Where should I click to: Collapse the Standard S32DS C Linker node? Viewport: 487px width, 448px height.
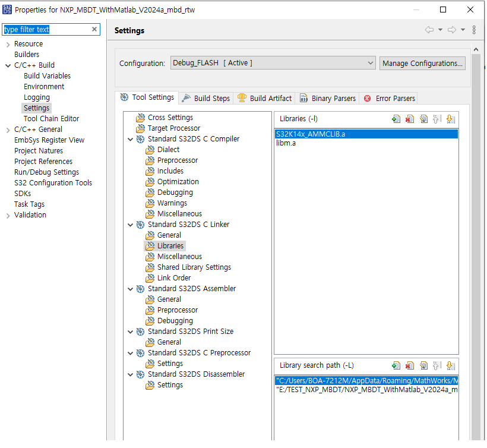[x=131, y=225]
